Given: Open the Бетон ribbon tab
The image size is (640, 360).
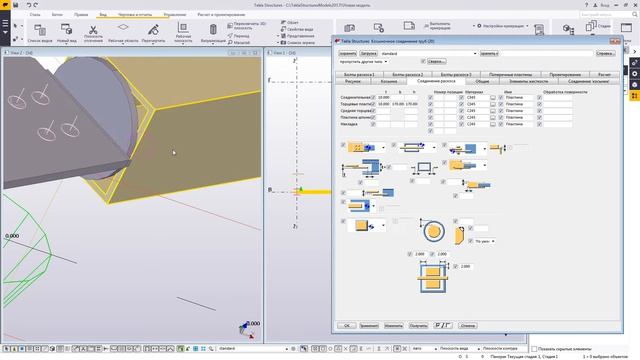Looking at the screenshot, I should click(57, 14).
